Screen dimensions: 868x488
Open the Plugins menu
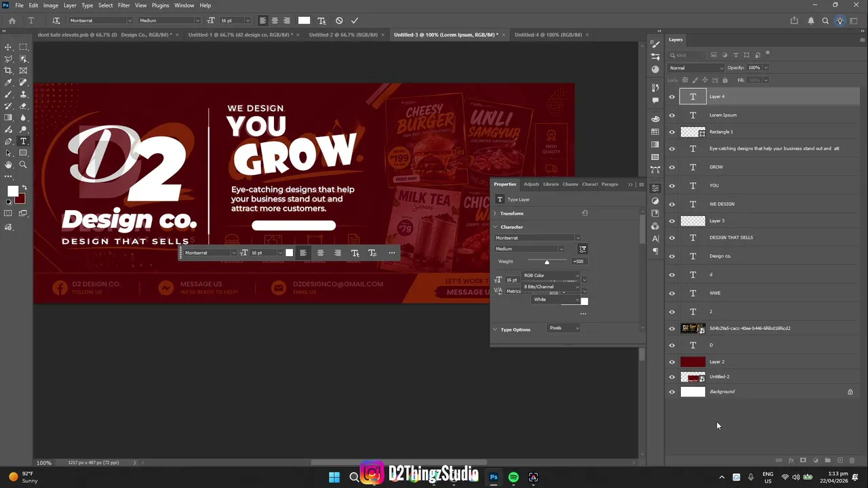(x=161, y=5)
